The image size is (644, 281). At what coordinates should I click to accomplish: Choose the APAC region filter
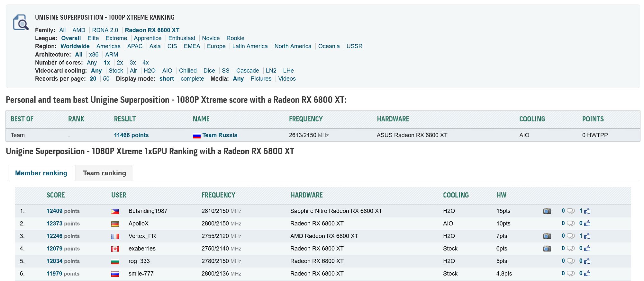click(135, 46)
